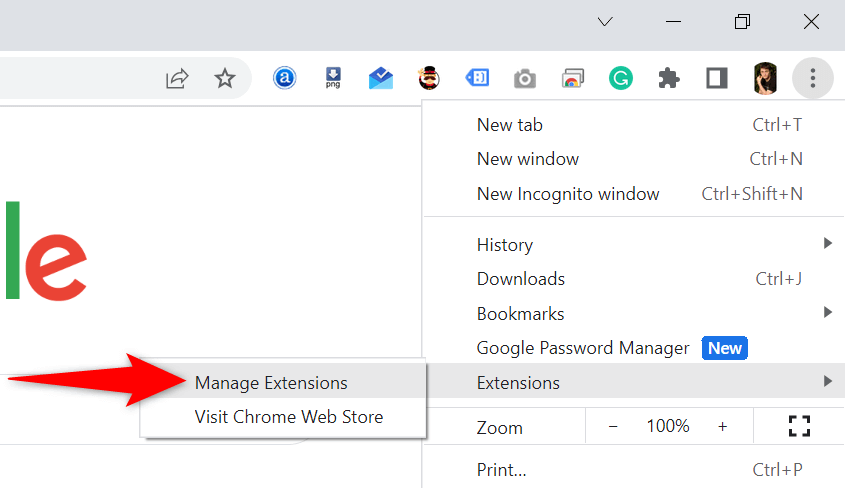Open the Extensions puzzle piece icon
Image resolution: width=845 pixels, height=488 pixels.
click(x=668, y=78)
